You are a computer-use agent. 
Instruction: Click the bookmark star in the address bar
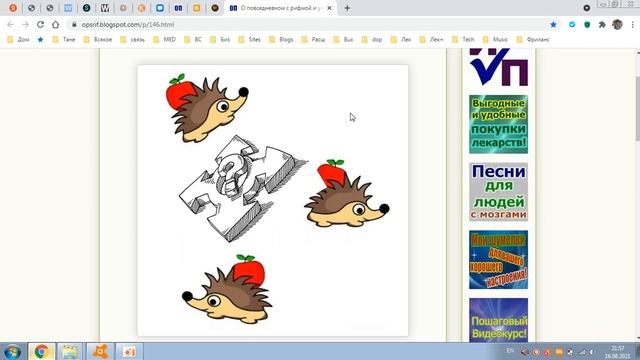click(x=553, y=24)
